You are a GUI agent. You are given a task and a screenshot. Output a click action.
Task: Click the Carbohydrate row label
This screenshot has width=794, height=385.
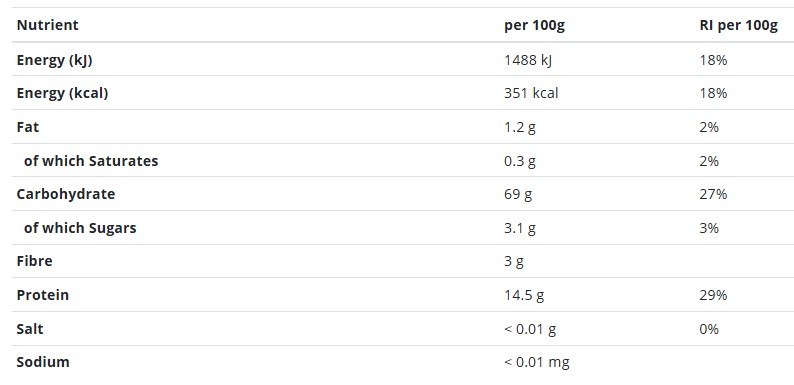click(x=66, y=195)
